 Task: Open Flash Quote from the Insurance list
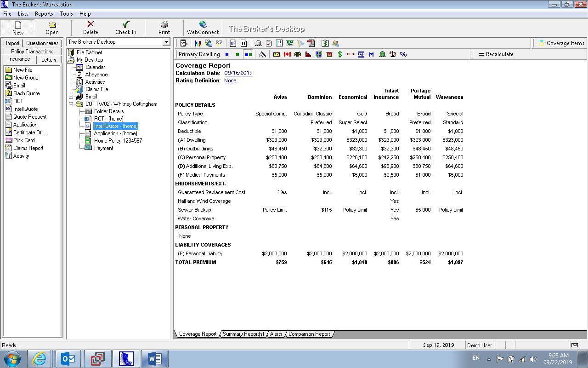click(26, 93)
